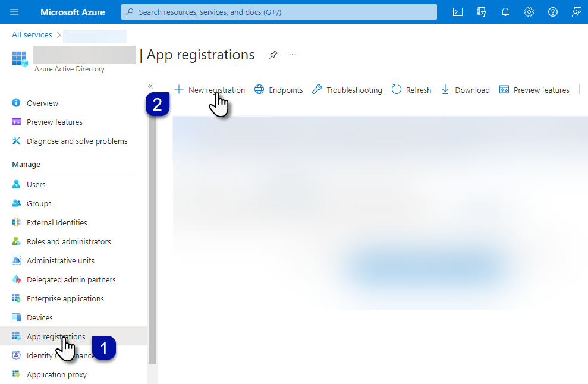The image size is (588, 384).
Task: Click the Users person icon
Action: pyautogui.click(x=16, y=184)
